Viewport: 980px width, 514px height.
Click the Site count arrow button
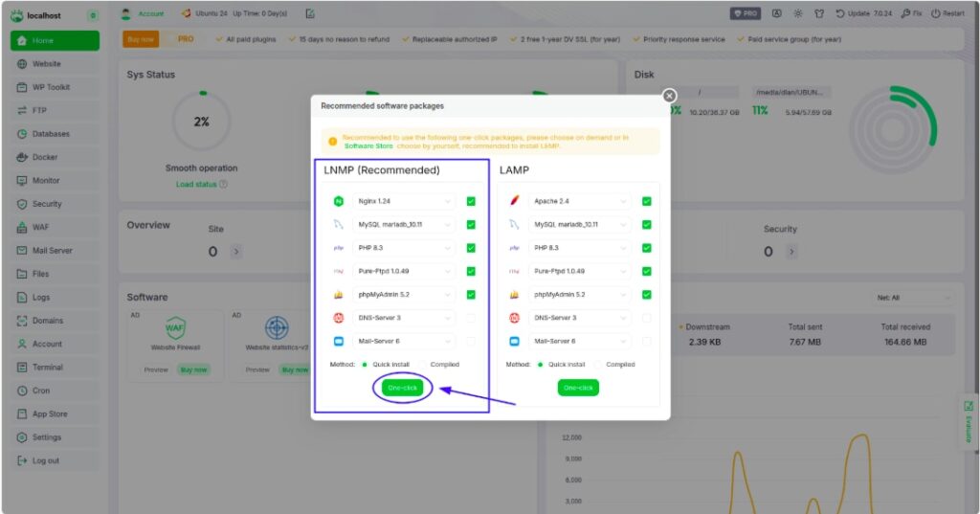pyautogui.click(x=235, y=252)
